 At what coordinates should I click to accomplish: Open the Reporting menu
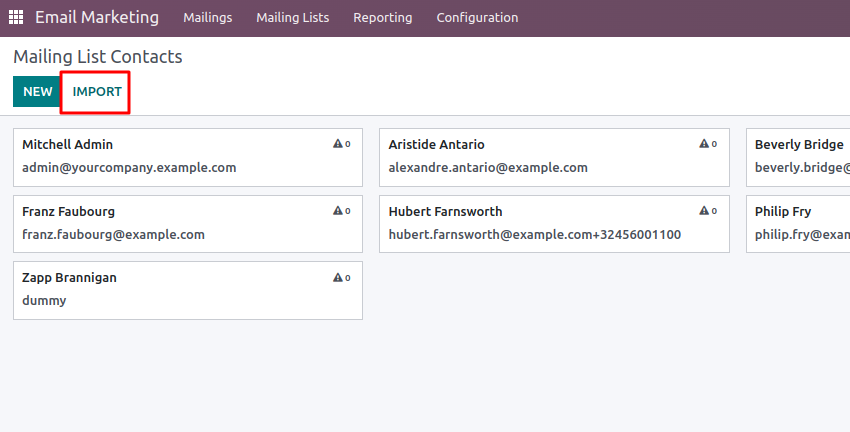point(383,17)
